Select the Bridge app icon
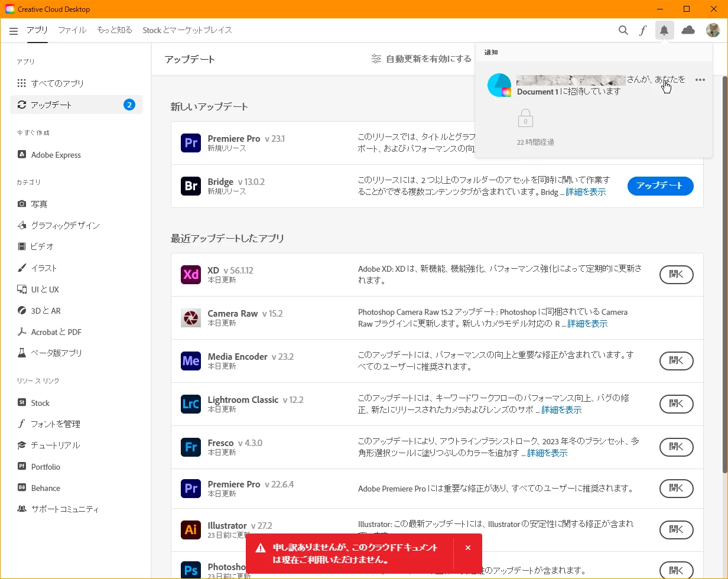 click(191, 186)
